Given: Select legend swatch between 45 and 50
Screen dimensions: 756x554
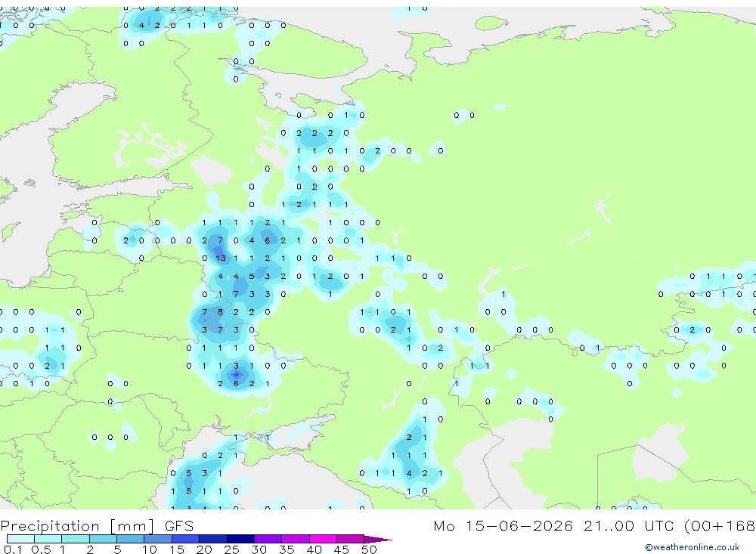Looking at the screenshot, I should pyautogui.click(x=350, y=539).
